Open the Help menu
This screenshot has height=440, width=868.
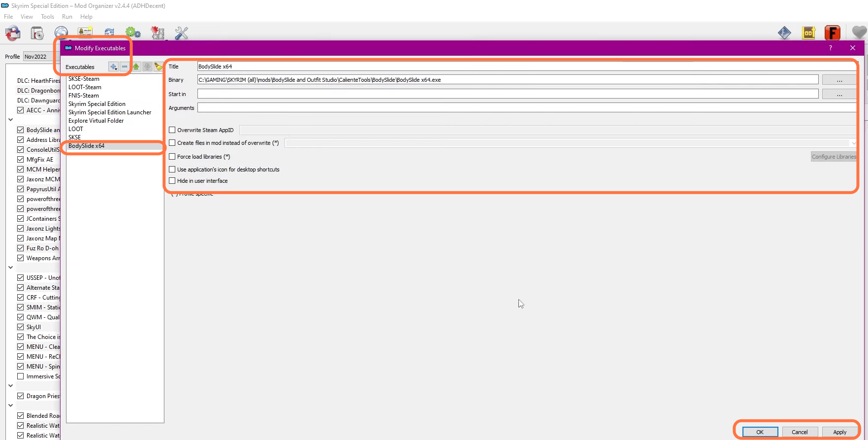pos(86,17)
